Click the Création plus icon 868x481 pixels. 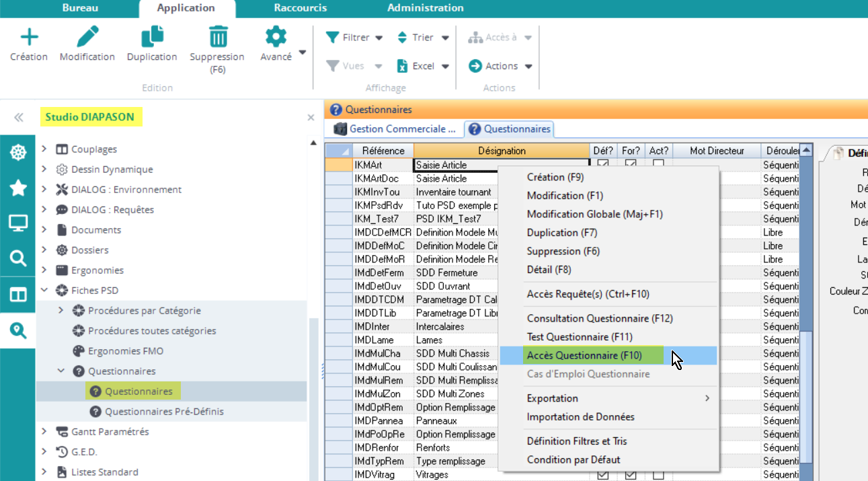tap(29, 37)
